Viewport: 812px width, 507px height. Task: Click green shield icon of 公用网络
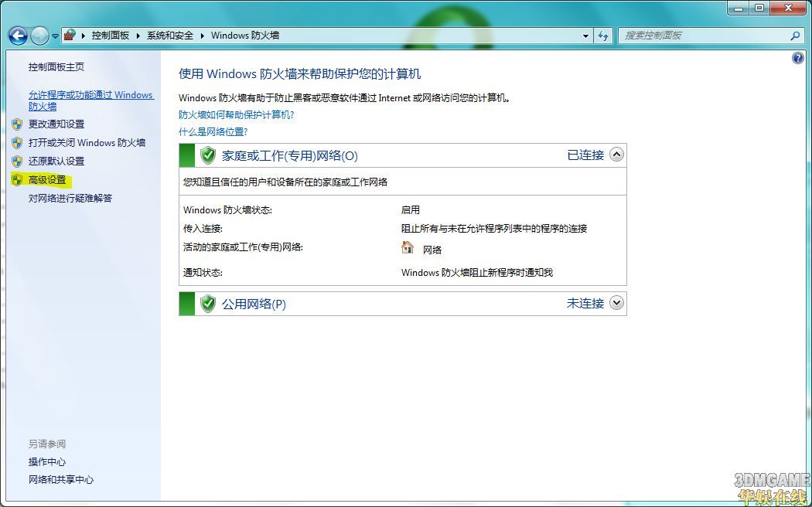(x=208, y=303)
